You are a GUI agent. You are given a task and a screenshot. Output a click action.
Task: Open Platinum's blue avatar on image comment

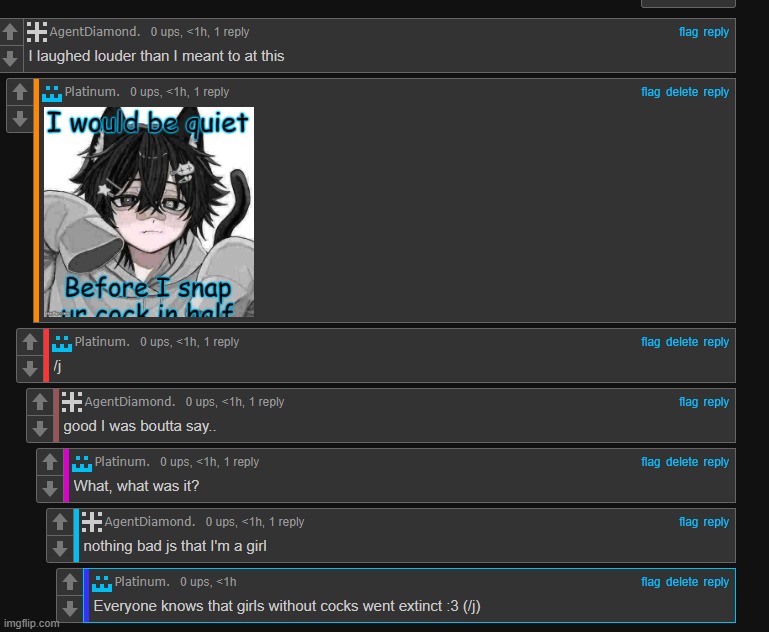click(x=52, y=93)
